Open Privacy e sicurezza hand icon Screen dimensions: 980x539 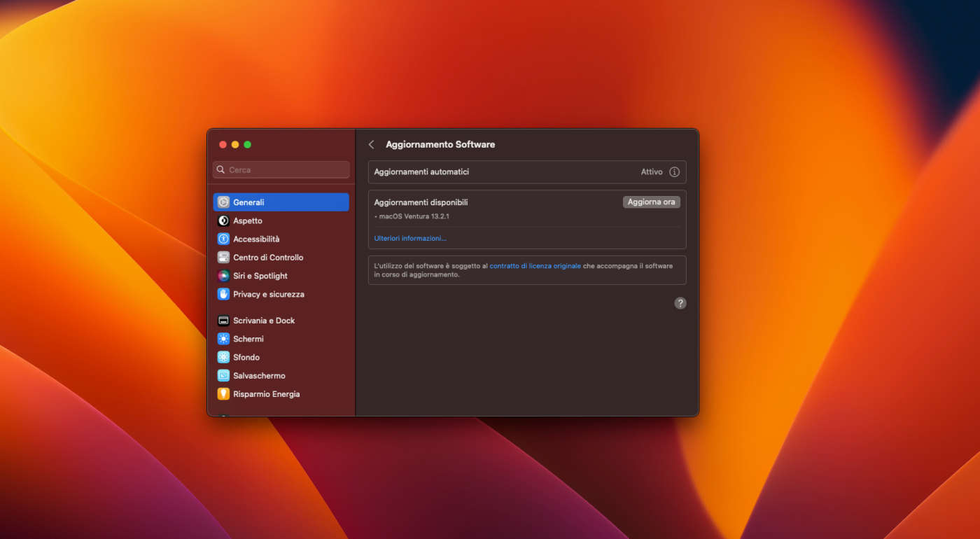(223, 294)
